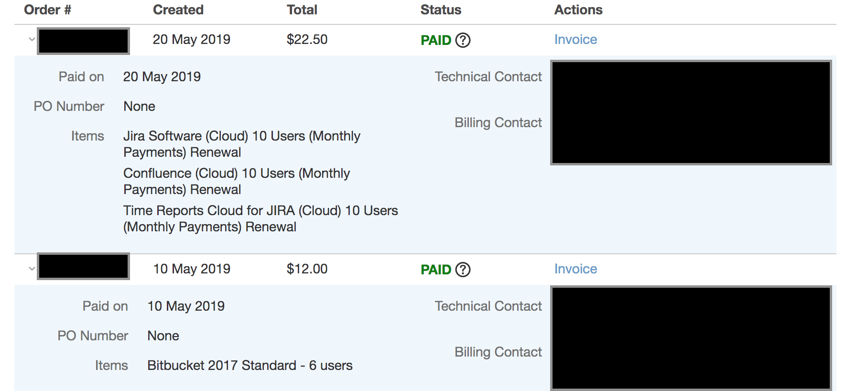
Task: Click the Items label above Jira Software entry
Action: [x=87, y=136]
